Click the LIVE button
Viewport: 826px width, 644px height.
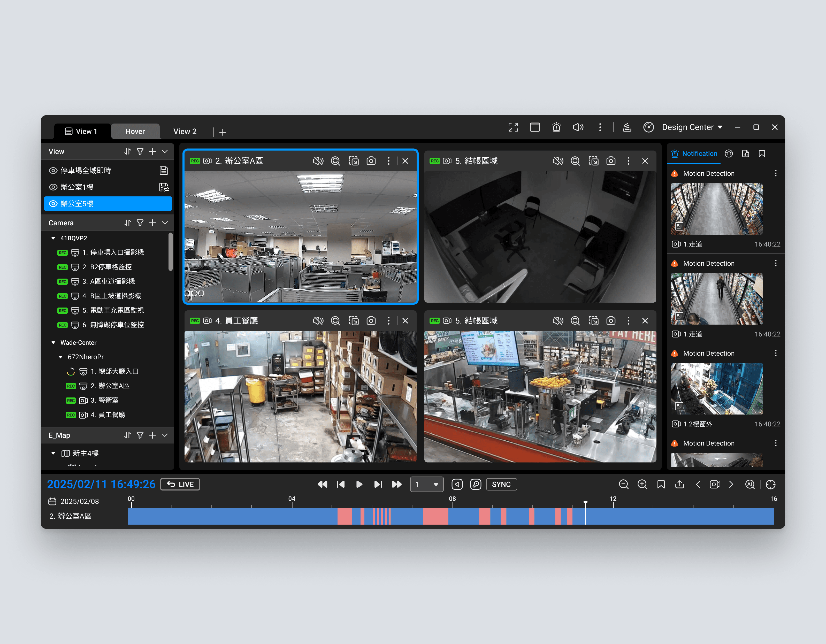(x=180, y=484)
